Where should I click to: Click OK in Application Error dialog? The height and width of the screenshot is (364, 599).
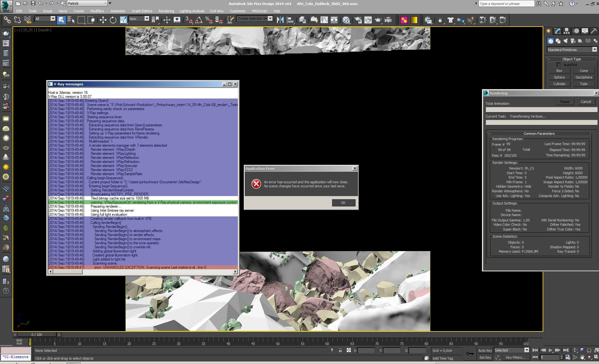pos(343,203)
